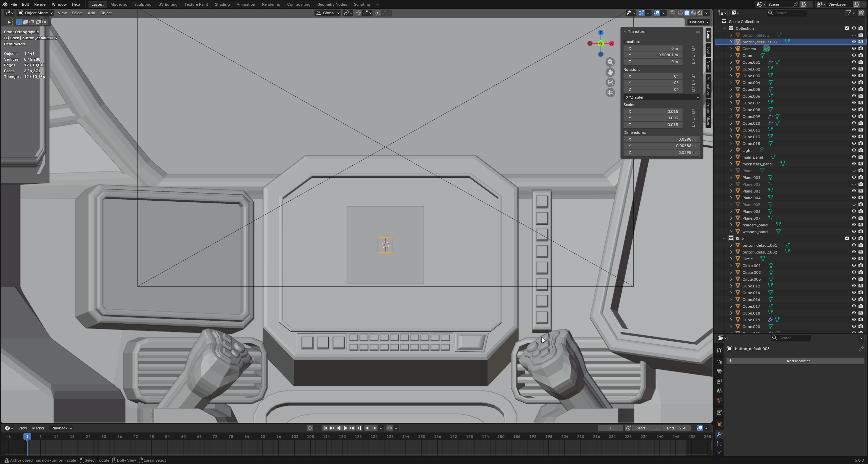Uncheck the Collection exclude checkbox

click(x=847, y=28)
